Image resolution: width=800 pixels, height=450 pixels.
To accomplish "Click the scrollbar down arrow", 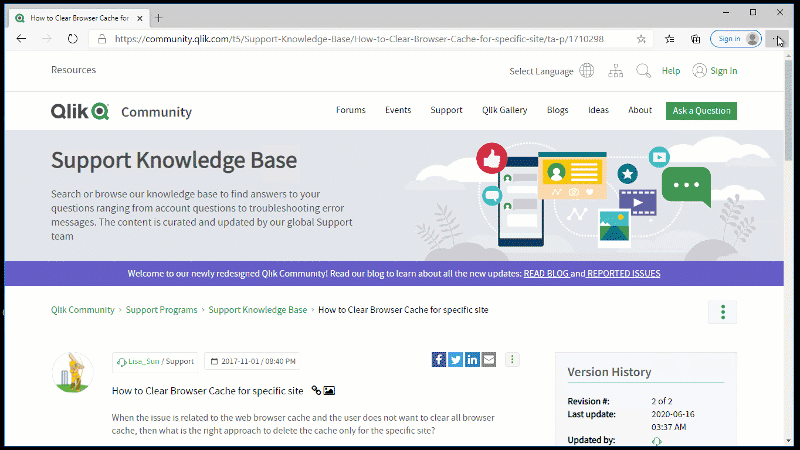I will (789, 441).
